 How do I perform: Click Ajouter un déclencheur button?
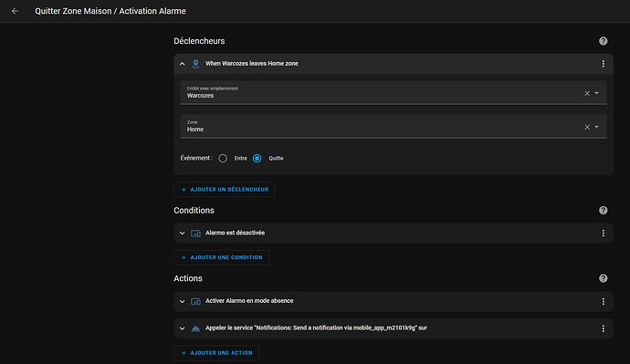(225, 190)
